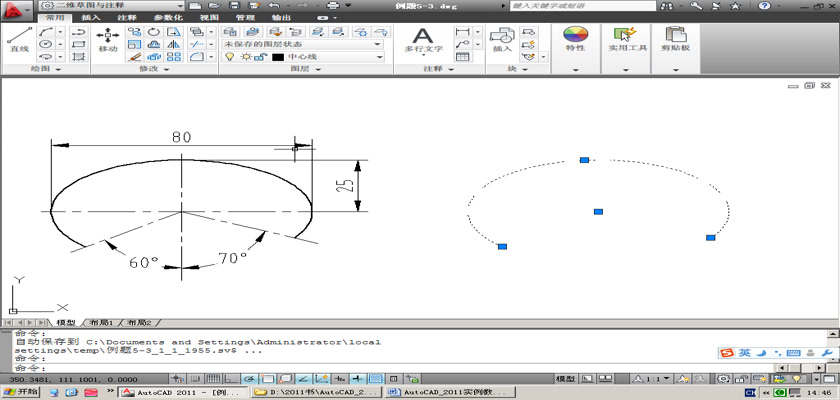Open the workspace dropdown 二维草图与注释
Screen dimensions: 840x400
(x=111, y=5)
